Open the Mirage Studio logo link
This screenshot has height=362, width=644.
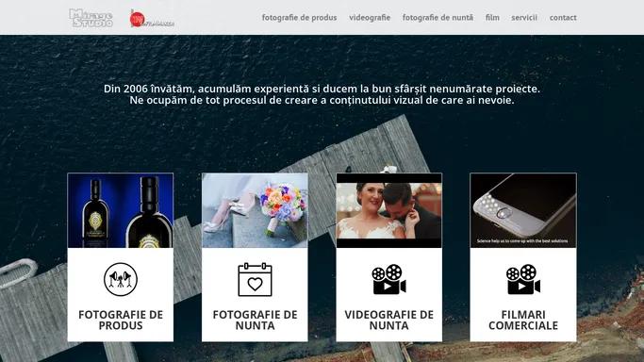pyautogui.click(x=91, y=18)
